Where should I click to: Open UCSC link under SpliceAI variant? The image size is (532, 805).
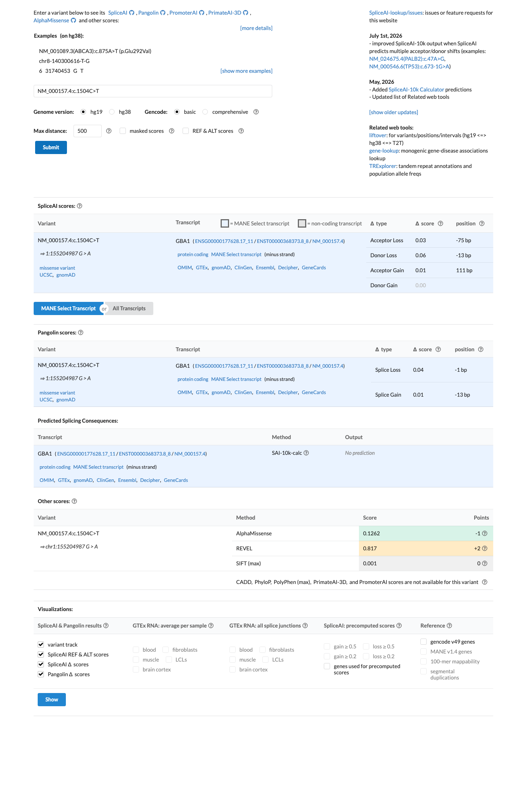46,275
